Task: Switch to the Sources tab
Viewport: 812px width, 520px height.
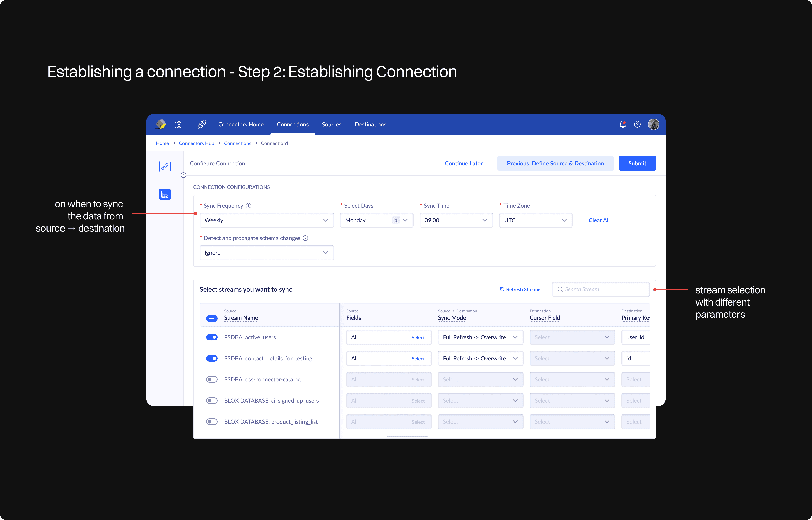Action: (331, 124)
